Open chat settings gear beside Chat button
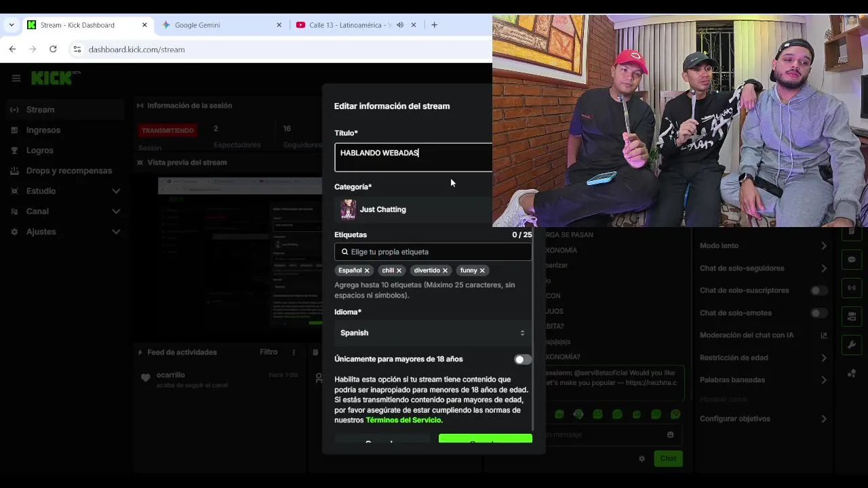 [642, 459]
